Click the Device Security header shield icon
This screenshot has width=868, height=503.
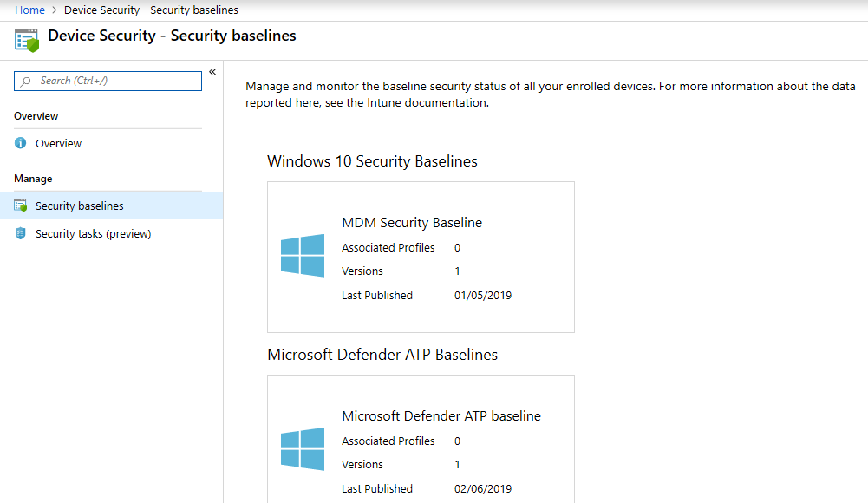point(27,40)
